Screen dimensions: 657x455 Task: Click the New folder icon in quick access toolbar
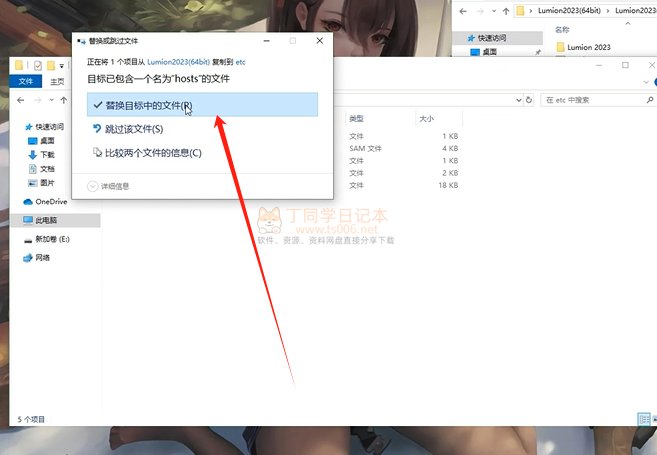[51, 65]
